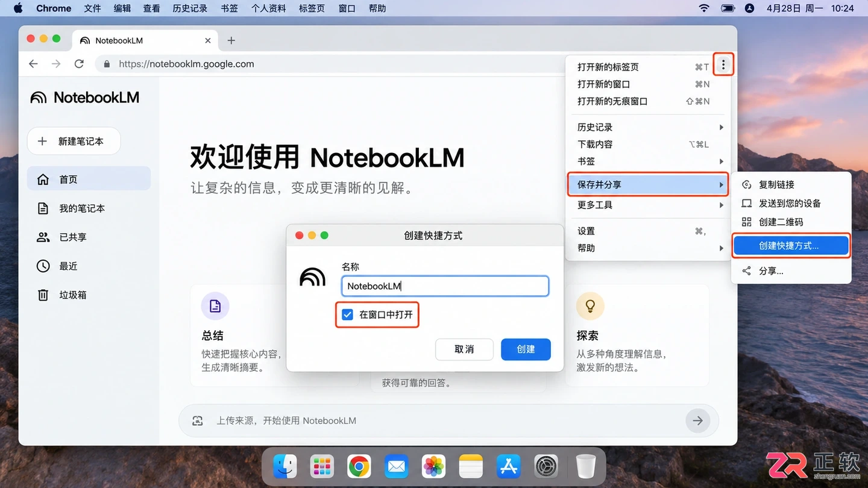Open the 标签页 menu in menu bar
The height and width of the screenshot is (488, 868).
tap(312, 8)
